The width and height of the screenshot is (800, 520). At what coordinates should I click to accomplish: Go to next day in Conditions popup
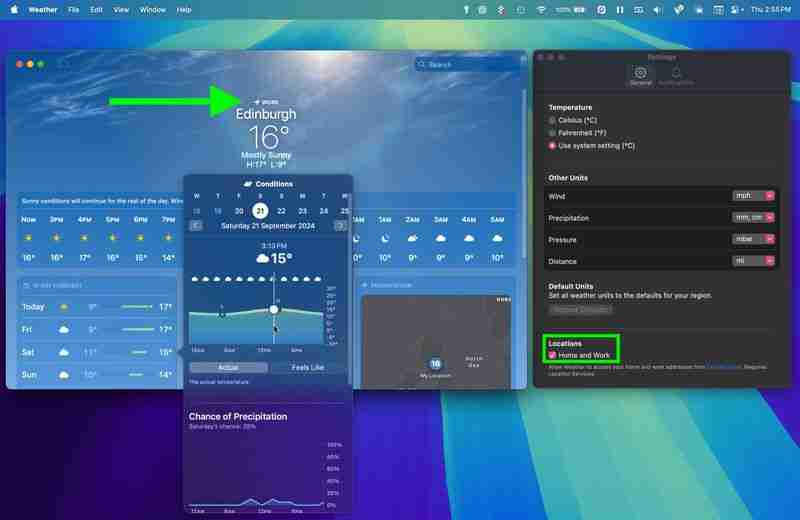click(341, 226)
